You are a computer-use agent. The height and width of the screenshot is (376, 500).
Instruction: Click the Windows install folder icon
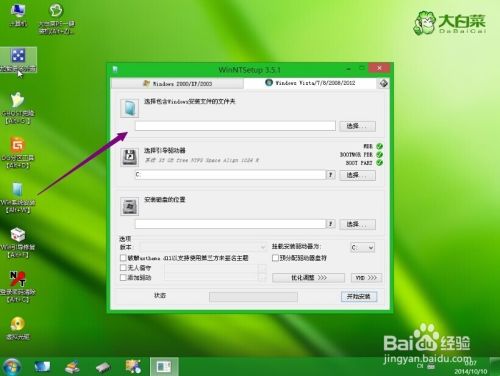click(130, 108)
